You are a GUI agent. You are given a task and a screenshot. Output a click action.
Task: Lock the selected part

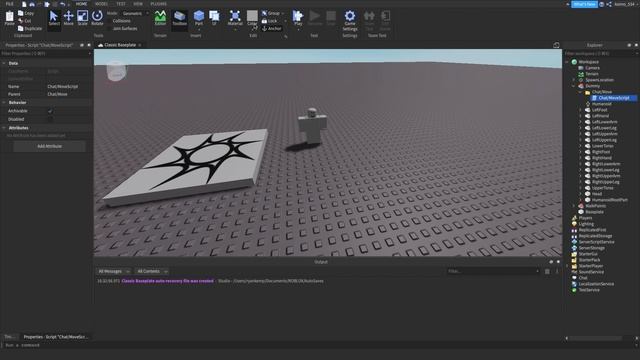[x=269, y=20]
